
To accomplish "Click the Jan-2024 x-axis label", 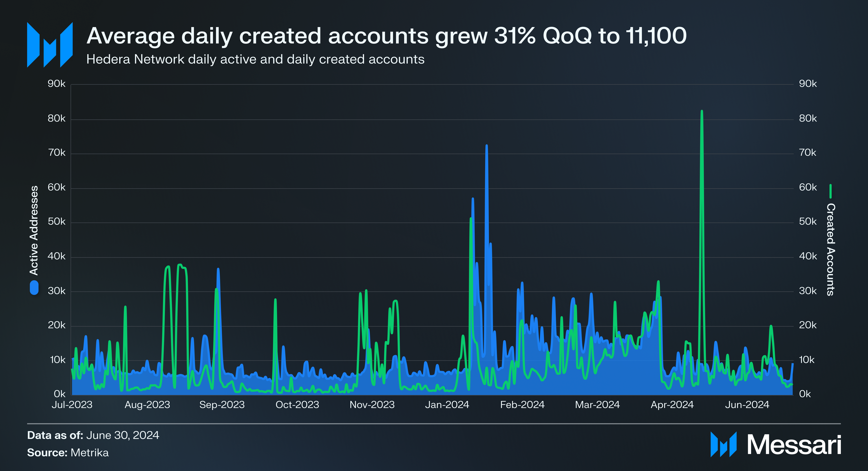I will pyautogui.click(x=447, y=405).
